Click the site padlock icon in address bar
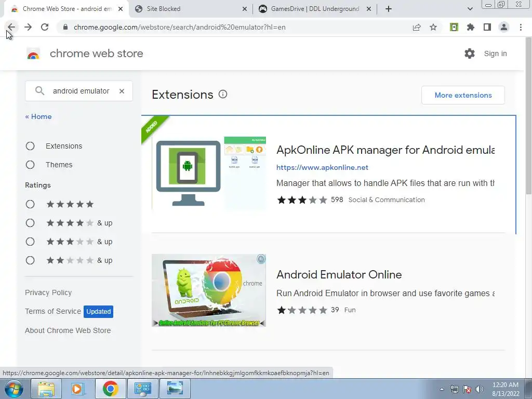532x399 pixels. point(65,27)
